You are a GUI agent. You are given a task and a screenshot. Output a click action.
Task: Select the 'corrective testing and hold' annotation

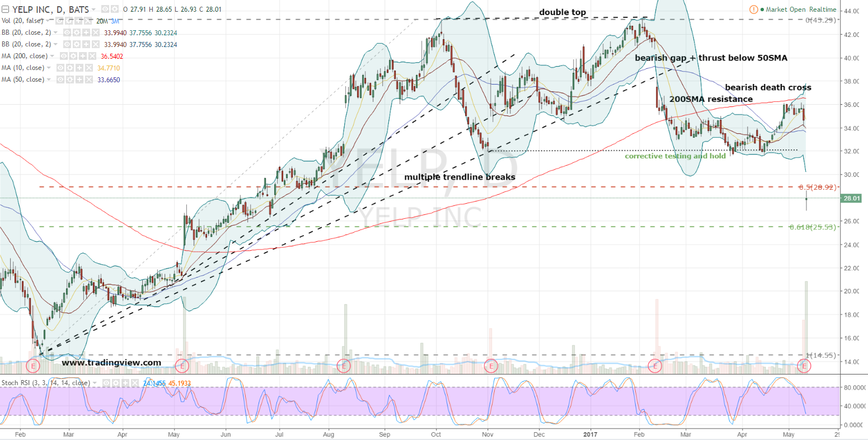click(675, 156)
